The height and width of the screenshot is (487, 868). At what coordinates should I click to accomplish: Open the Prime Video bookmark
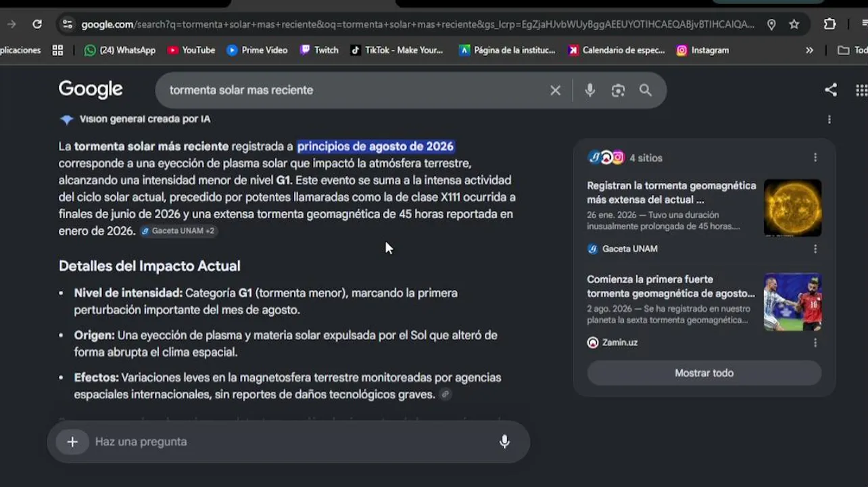click(x=257, y=50)
